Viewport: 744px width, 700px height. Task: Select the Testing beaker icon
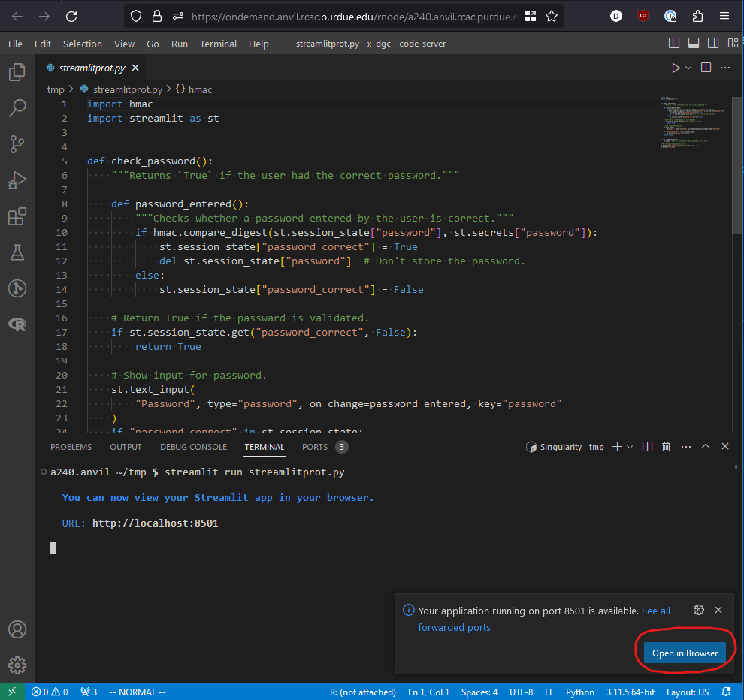pos(17,252)
